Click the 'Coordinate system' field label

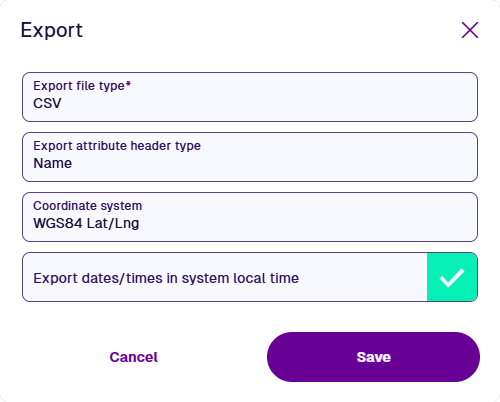tap(88, 206)
